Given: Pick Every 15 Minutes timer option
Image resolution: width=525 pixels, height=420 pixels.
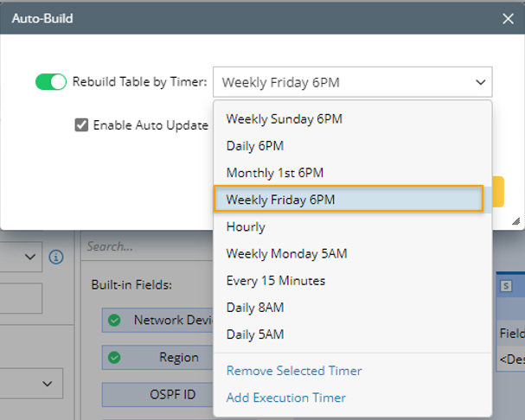Looking at the screenshot, I should point(275,280).
